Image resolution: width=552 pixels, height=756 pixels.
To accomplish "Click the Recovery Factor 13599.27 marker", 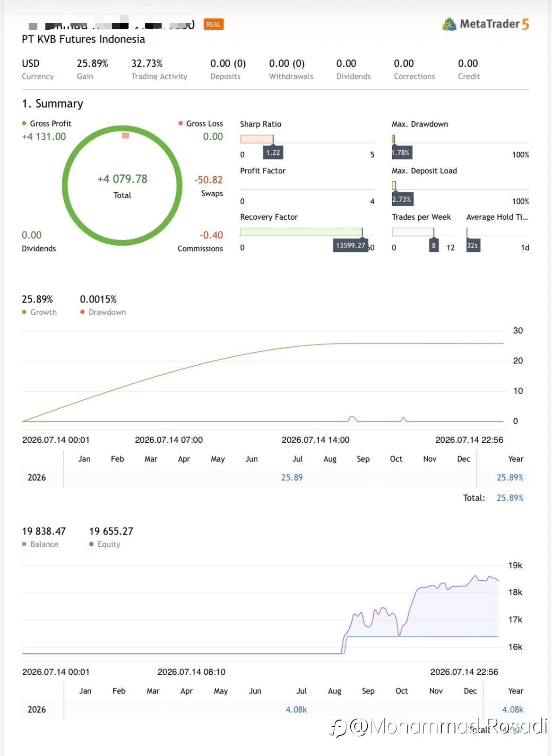I will tap(351, 246).
